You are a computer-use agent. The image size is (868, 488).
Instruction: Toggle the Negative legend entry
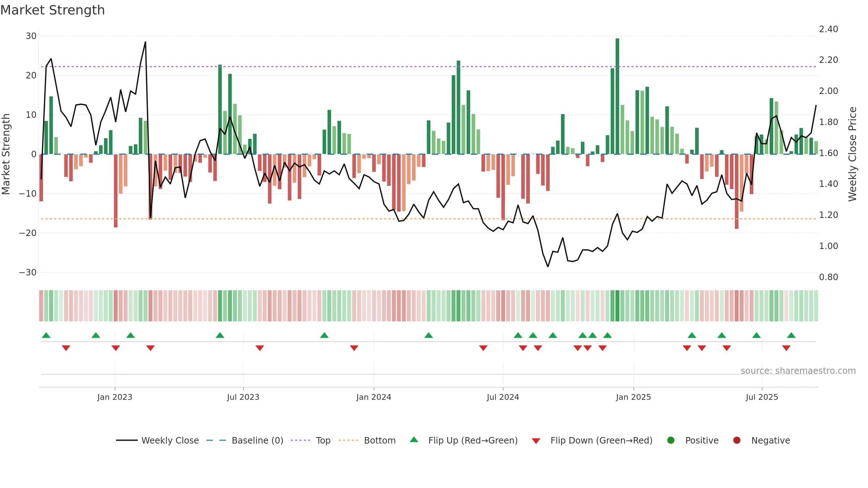click(761, 440)
